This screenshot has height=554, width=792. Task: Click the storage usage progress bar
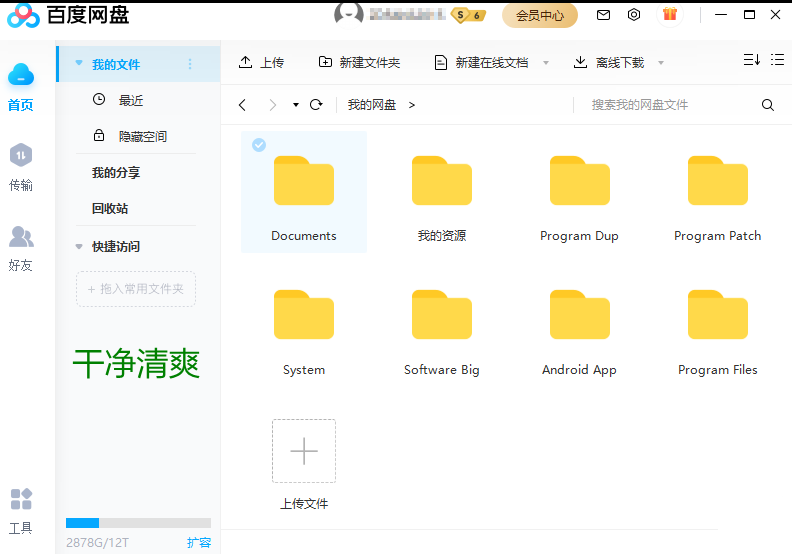click(x=138, y=523)
